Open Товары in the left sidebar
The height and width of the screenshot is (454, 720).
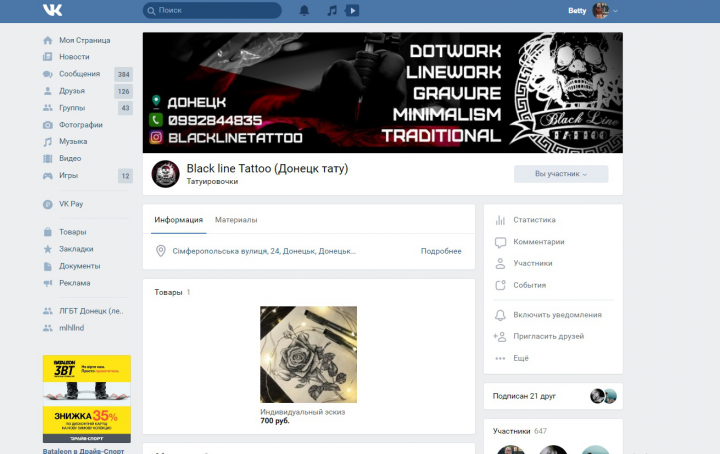73,232
